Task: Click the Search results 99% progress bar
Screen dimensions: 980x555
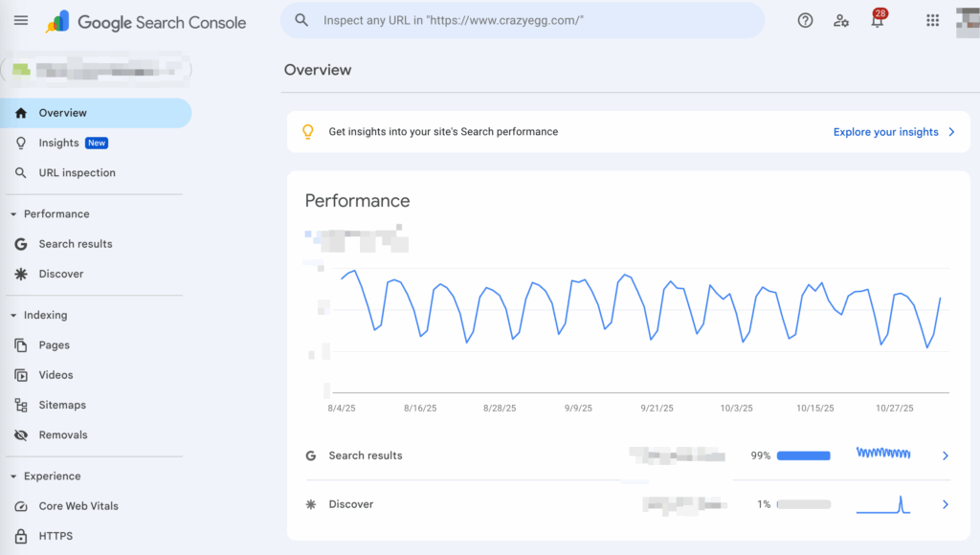Action: click(x=803, y=456)
